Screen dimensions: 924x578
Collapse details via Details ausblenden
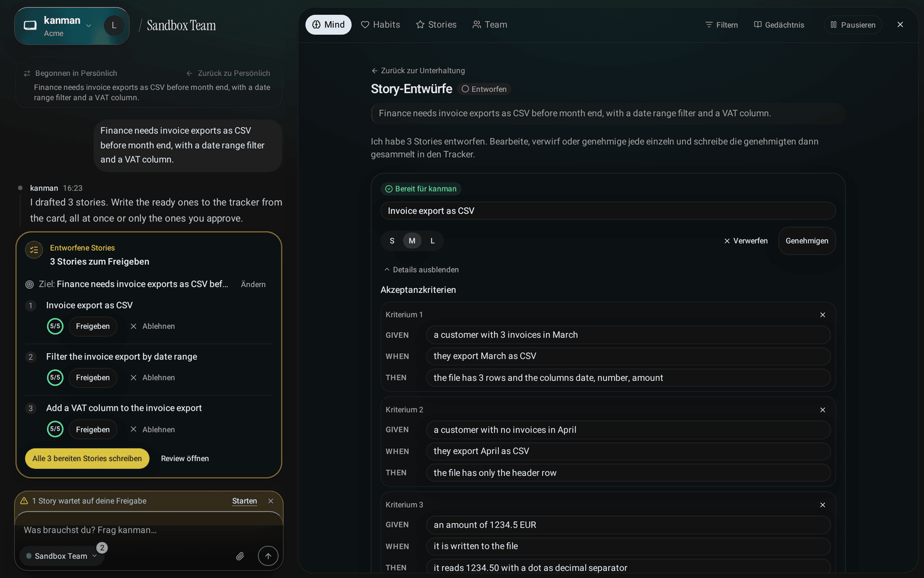(421, 270)
